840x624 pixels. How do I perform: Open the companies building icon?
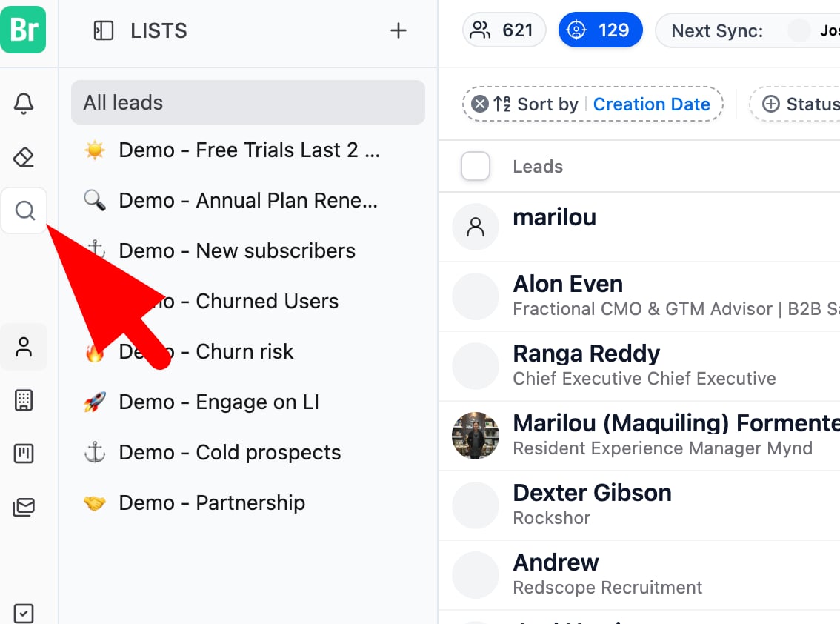(24, 400)
